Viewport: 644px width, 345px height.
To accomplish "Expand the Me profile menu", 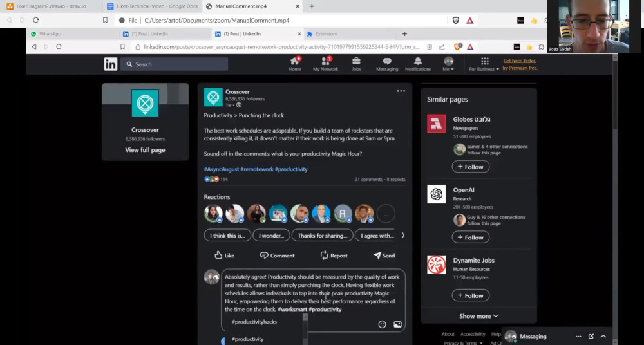I will pos(448,64).
